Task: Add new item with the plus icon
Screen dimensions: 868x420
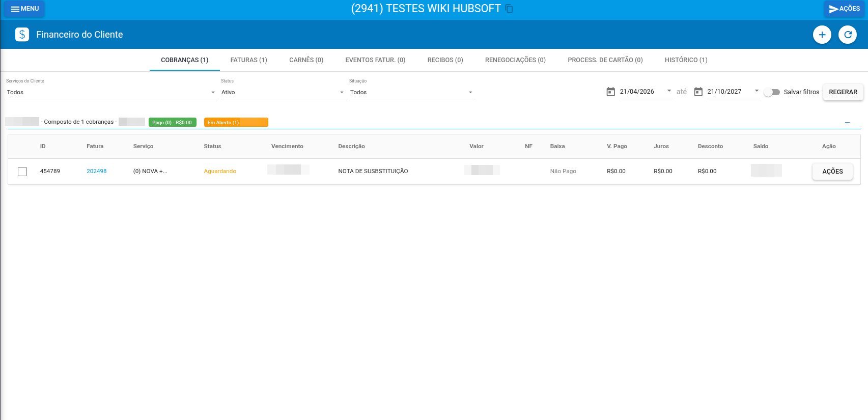Action: (x=822, y=35)
